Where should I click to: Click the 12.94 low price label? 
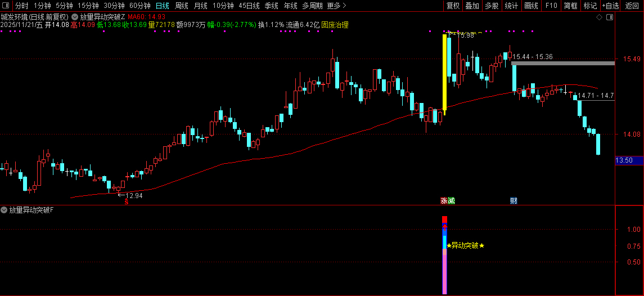point(134,196)
